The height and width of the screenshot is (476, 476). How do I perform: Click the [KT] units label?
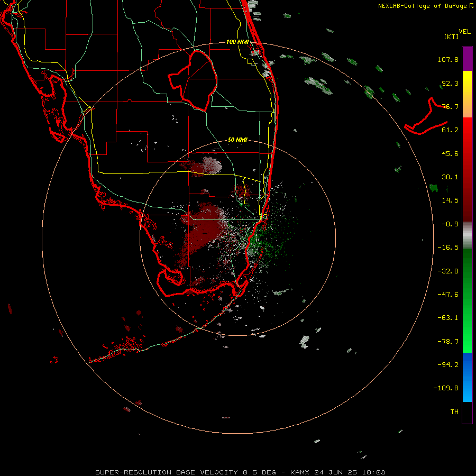451,36
